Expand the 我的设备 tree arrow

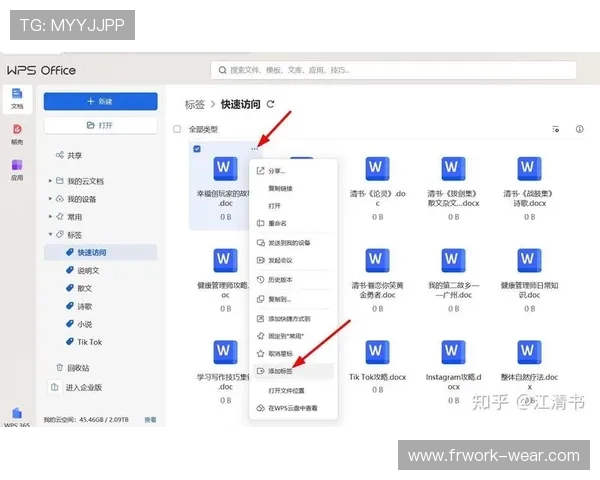point(50,198)
